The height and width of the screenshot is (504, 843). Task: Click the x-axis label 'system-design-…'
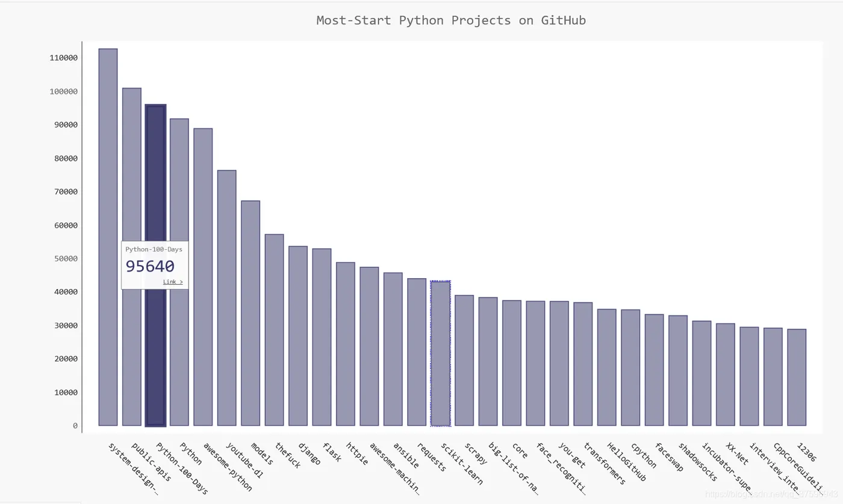pyautogui.click(x=134, y=468)
